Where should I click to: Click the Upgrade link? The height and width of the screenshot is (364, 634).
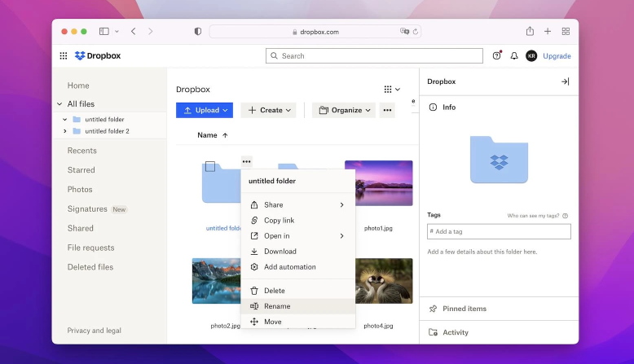[557, 55]
